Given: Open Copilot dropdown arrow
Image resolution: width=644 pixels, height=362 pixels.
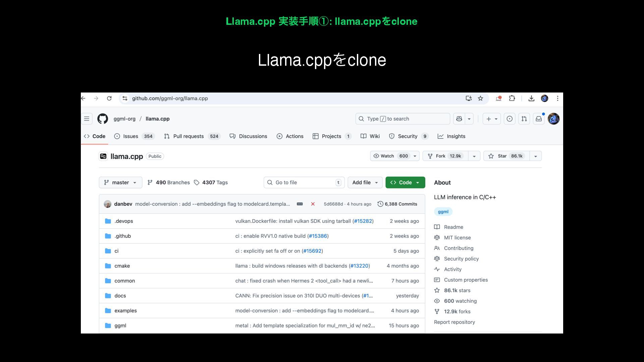Looking at the screenshot, I should tap(469, 119).
